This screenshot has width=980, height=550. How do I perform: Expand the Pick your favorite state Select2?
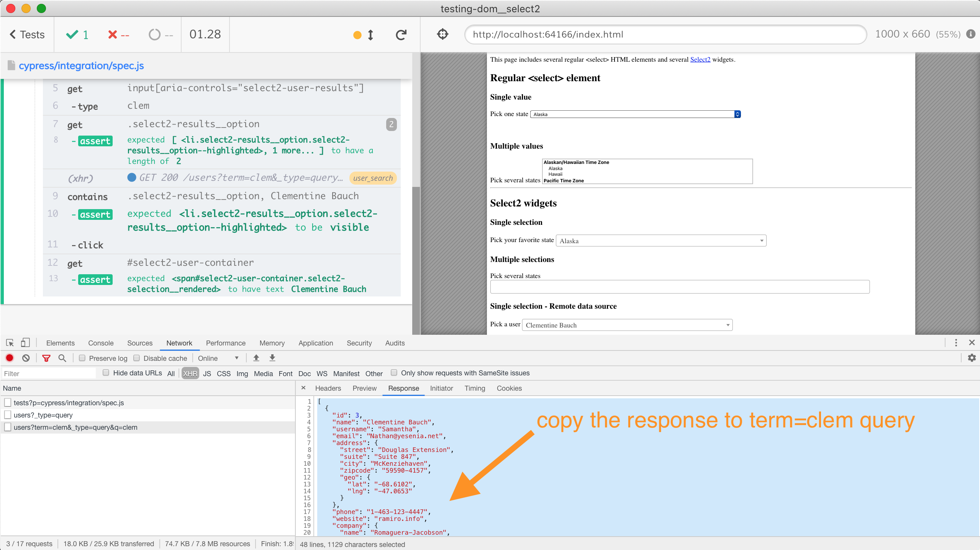[x=660, y=241]
